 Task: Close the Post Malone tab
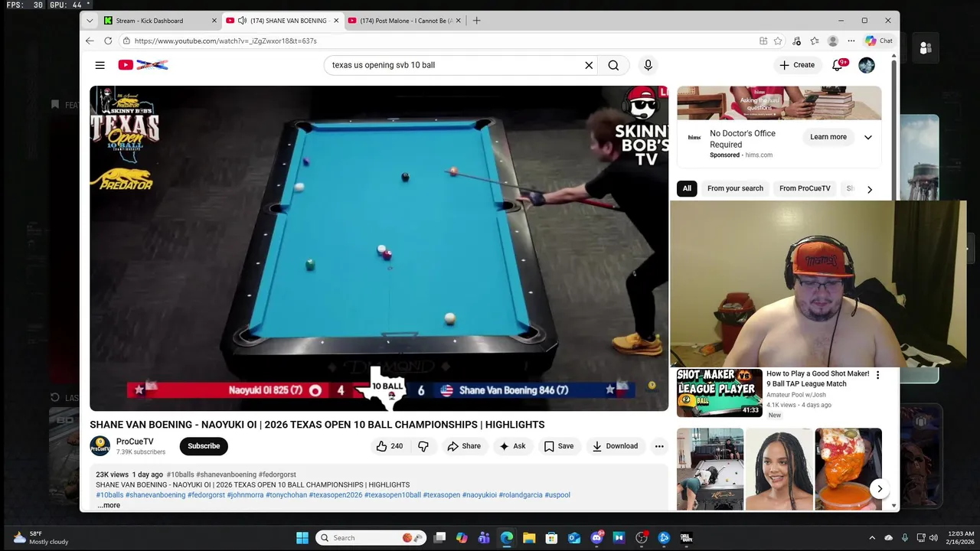[459, 21]
